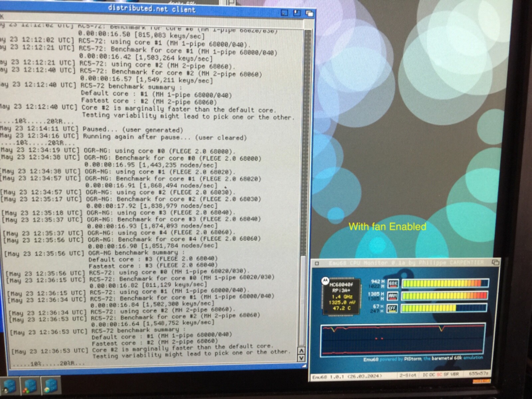Click the 'Emu68 1.0.1 (26.03.2024)' status text

pyautogui.click(x=347, y=376)
